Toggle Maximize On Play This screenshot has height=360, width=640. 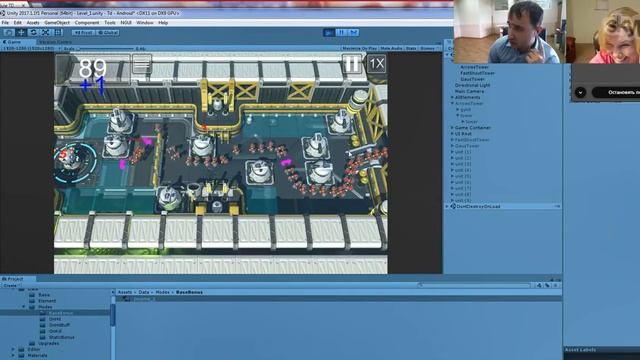point(360,49)
